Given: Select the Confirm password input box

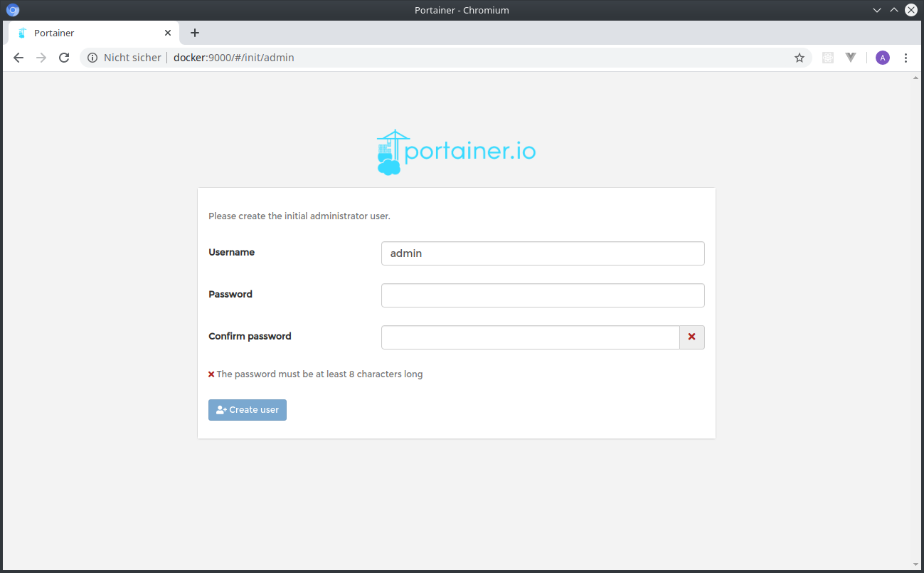Looking at the screenshot, I should 530,337.
